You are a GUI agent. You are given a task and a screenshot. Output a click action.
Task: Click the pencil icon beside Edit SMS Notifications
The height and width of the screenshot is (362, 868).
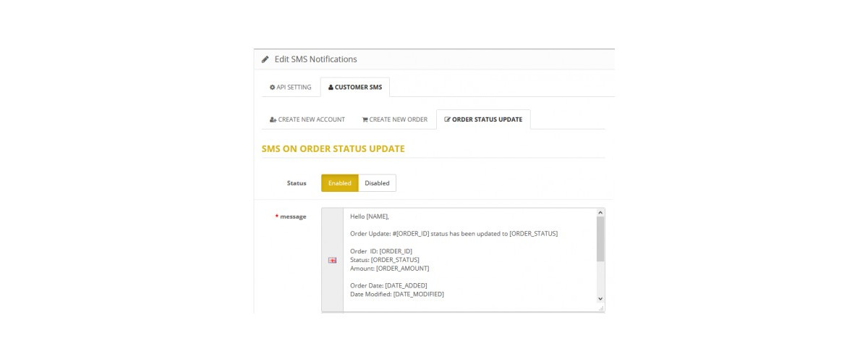265,59
